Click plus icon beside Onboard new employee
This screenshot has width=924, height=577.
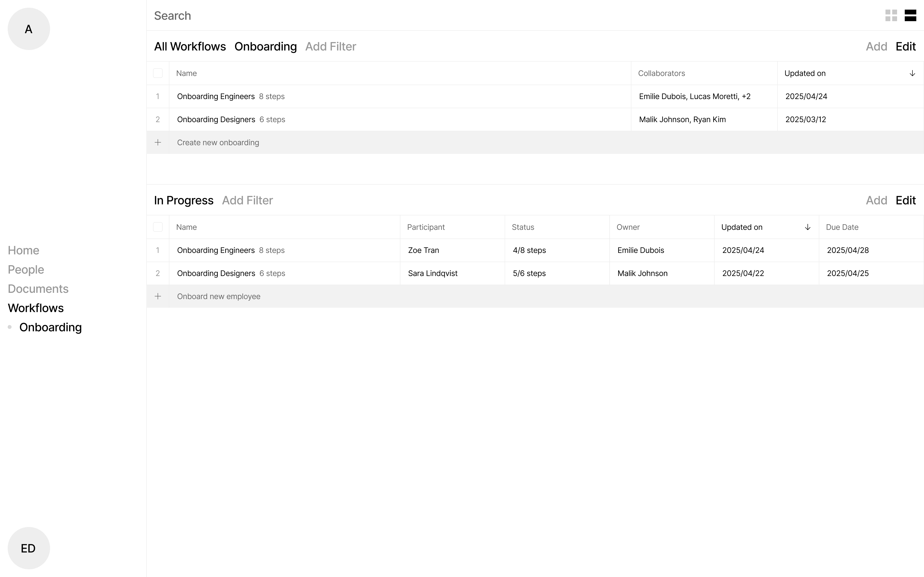pyautogui.click(x=158, y=296)
